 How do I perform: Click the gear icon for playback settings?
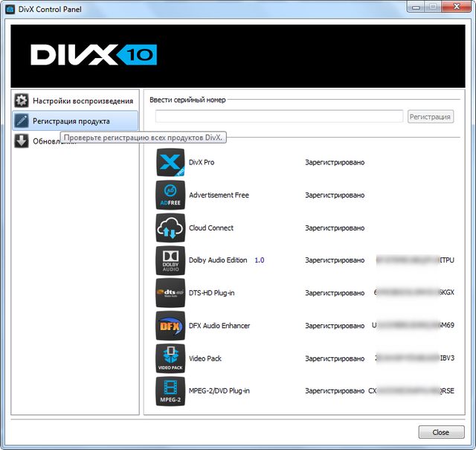(22, 100)
